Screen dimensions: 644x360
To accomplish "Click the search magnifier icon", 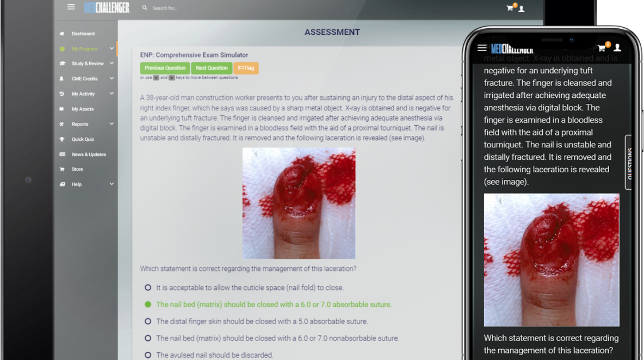I will [145, 8].
